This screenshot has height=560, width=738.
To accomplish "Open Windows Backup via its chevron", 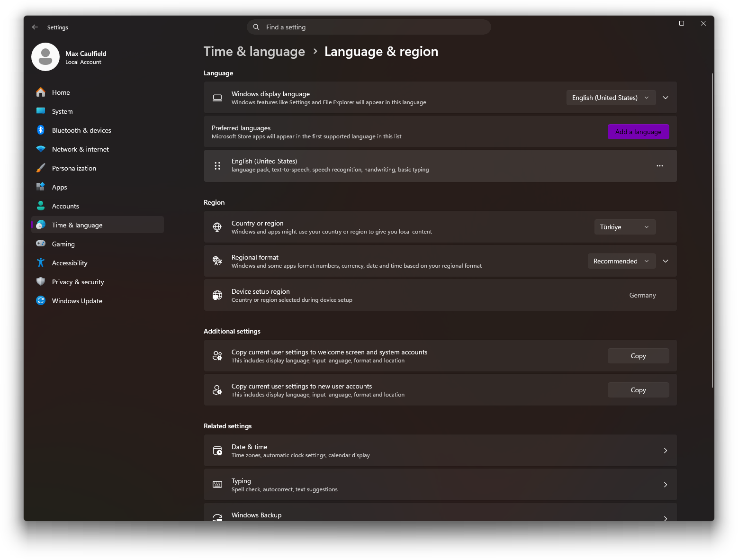I will pyautogui.click(x=666, y=518).
